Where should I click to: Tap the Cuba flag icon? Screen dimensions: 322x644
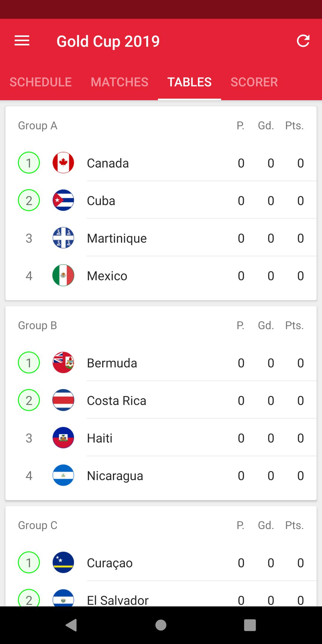(63, 200)
